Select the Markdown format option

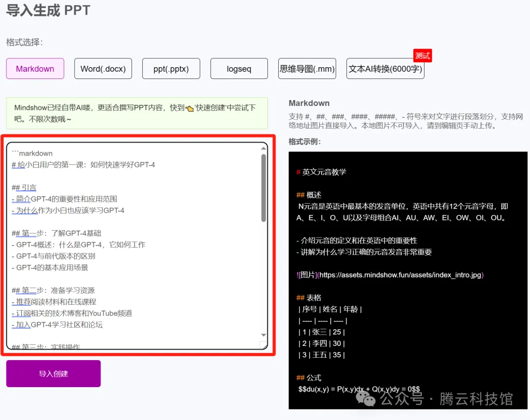[x=35, y=68]
